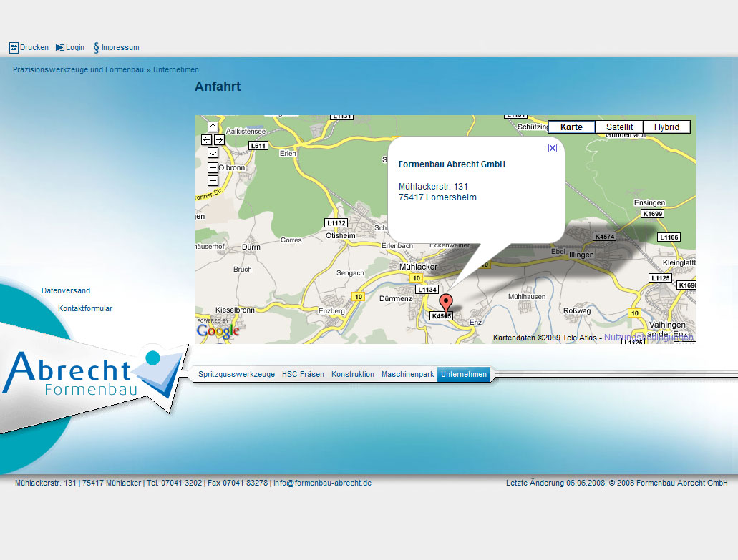Click the Drucken link

(34, 47)
